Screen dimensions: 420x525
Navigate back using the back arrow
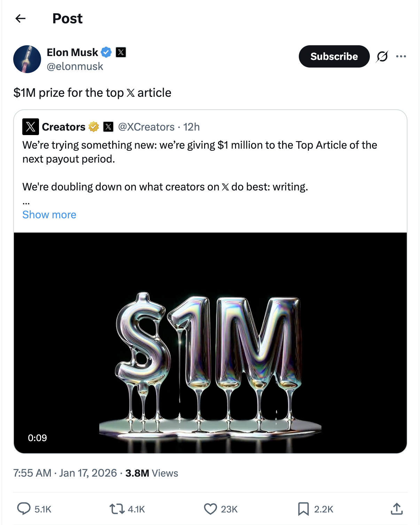tap(21, 19)
